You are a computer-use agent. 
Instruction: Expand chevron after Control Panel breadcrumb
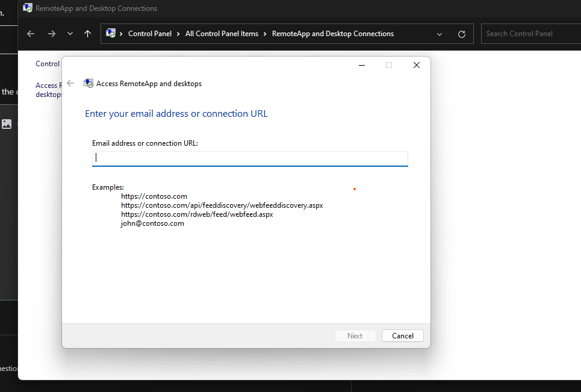(178, 34)
